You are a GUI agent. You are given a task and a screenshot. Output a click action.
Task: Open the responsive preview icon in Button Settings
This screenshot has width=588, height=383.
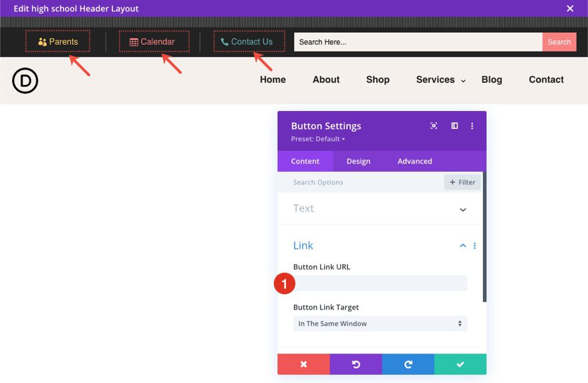point(434,126)
